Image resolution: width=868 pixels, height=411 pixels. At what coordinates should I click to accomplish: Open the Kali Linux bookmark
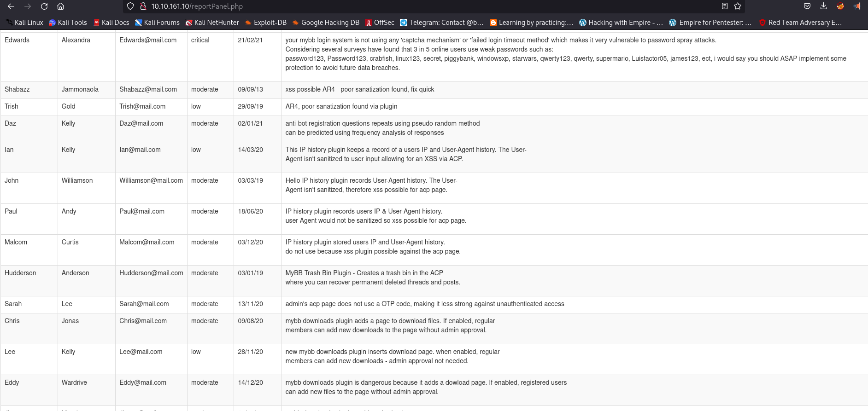tap(24, 23)
